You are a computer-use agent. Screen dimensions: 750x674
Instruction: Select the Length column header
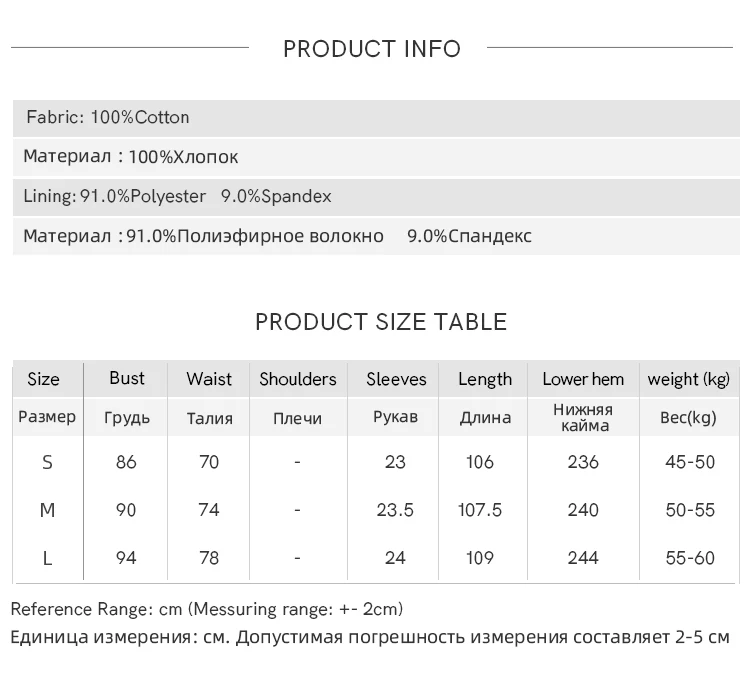(485, 379)
